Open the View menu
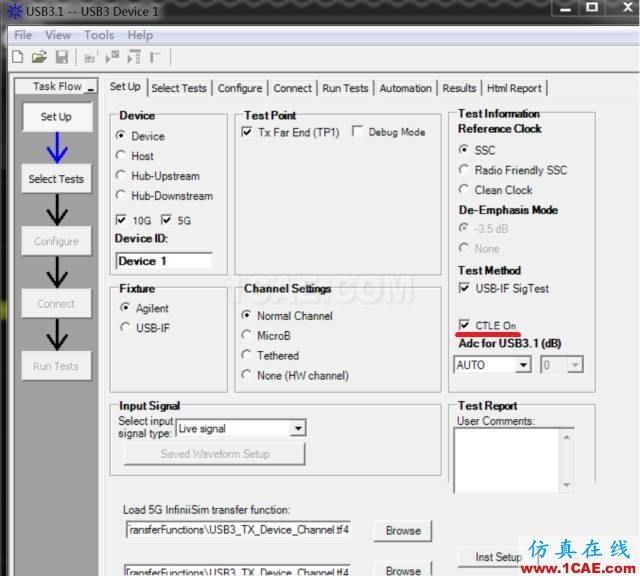Image resolution: width=640 pixels, height=576 pixels. (x=58, y=35)
